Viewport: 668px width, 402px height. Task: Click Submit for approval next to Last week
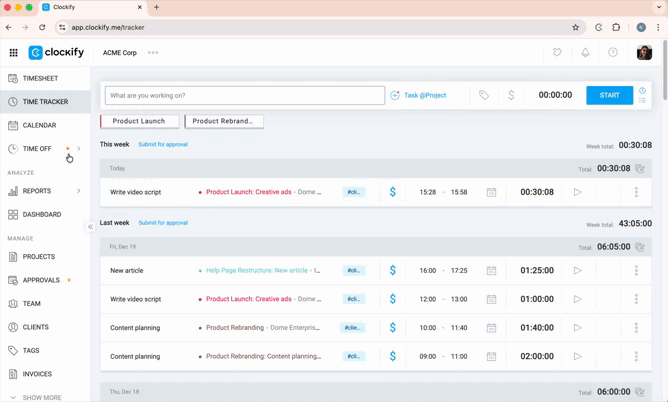pos(163,223)
